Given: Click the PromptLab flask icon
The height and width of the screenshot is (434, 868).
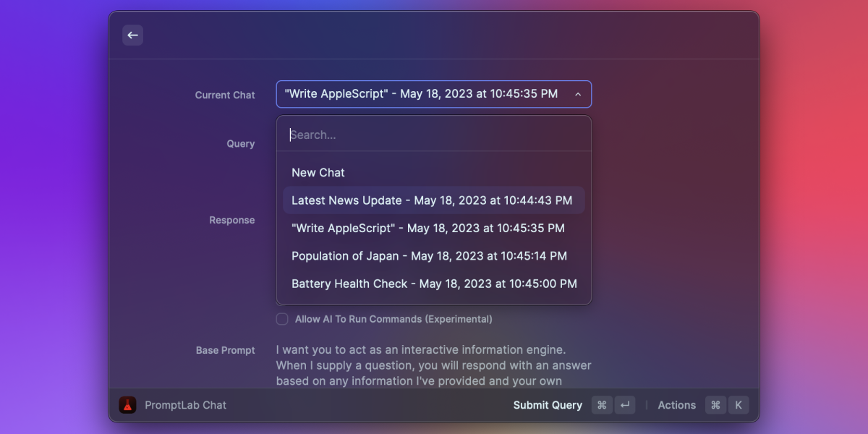Looking at the screenshot, I should click(128, 405).
